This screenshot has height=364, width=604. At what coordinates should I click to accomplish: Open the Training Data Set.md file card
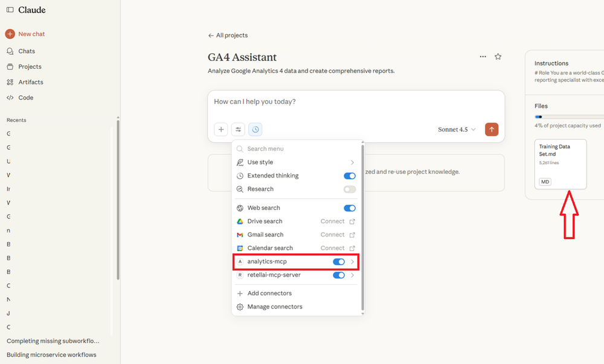[561, 164]
